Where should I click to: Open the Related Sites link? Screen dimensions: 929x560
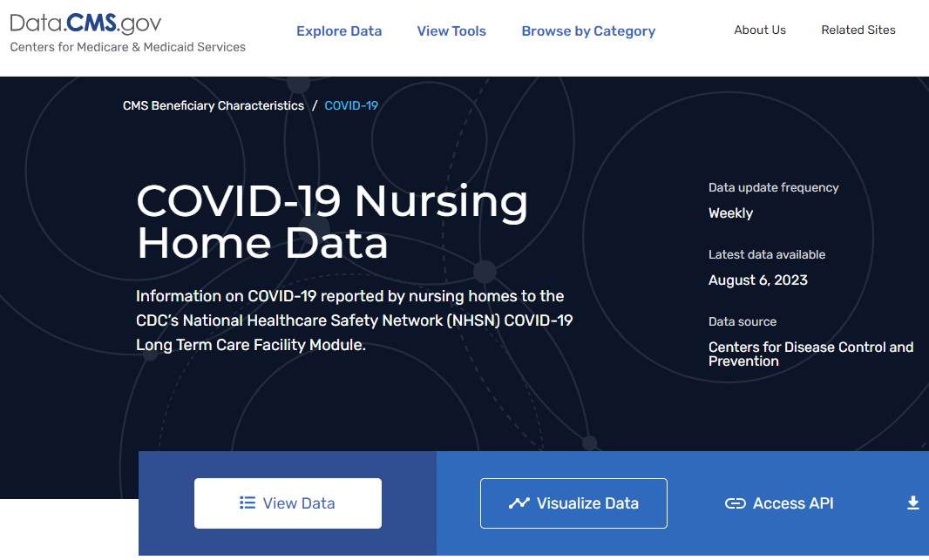pyautogui.click(x=858, y=30)
